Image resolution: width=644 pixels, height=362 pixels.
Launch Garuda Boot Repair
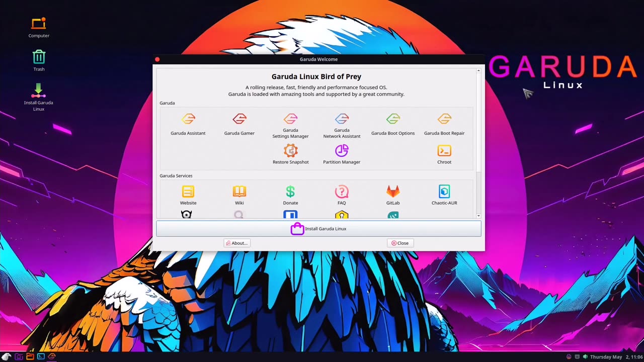click(444, 124)
